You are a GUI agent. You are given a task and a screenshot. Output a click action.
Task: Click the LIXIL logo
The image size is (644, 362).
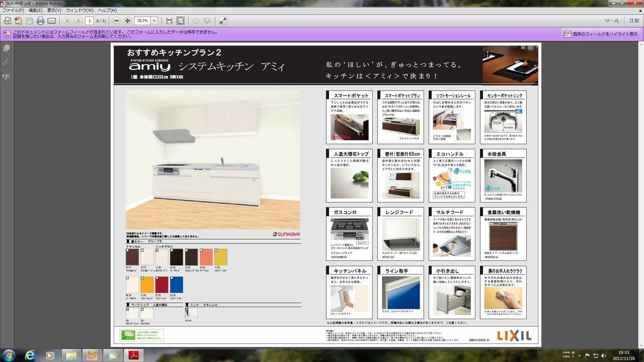tap(514, 335)
